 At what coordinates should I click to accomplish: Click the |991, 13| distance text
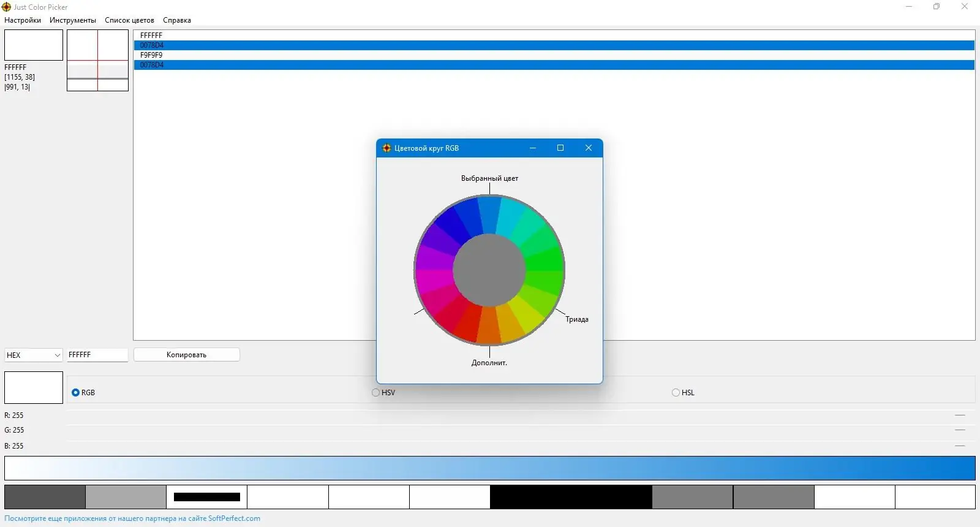pyautogui.click(x=17, y=87)
